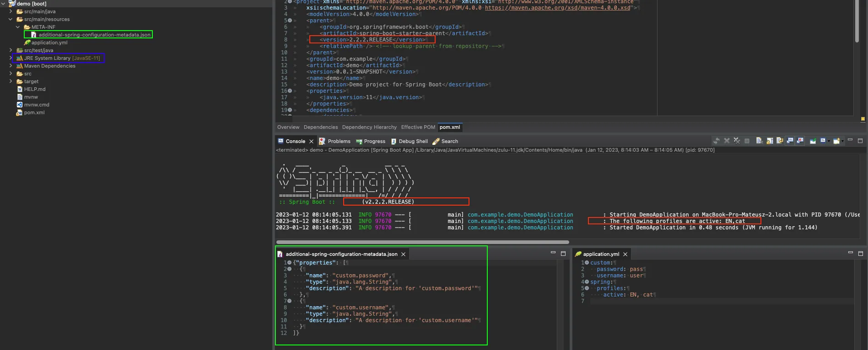Collapse the src/main/resources folder
Image resolution: width=868 pixels, height=350 pixels.
tap(11, 19)
